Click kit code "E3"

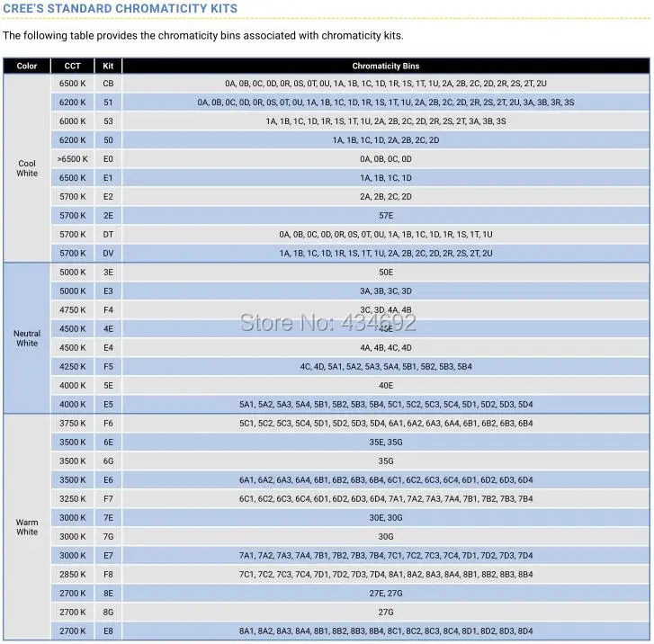[x=108, y=291]
